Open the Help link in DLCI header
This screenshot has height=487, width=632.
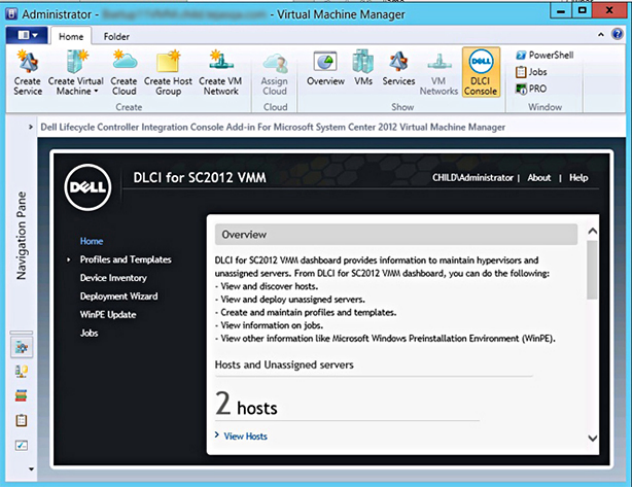pos(578,178)
